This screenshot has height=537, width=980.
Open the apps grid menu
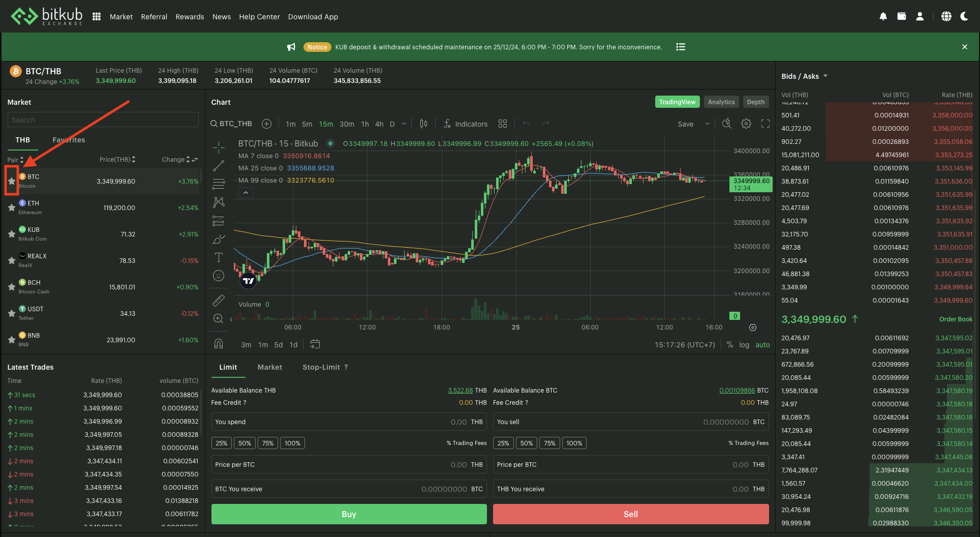(x=97, y=17)
